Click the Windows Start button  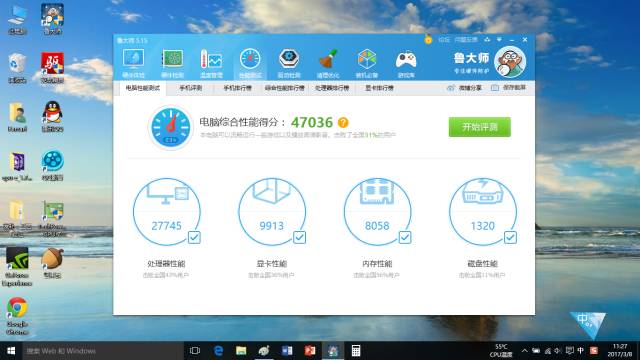pyautogui.click(x=11, y=351)
